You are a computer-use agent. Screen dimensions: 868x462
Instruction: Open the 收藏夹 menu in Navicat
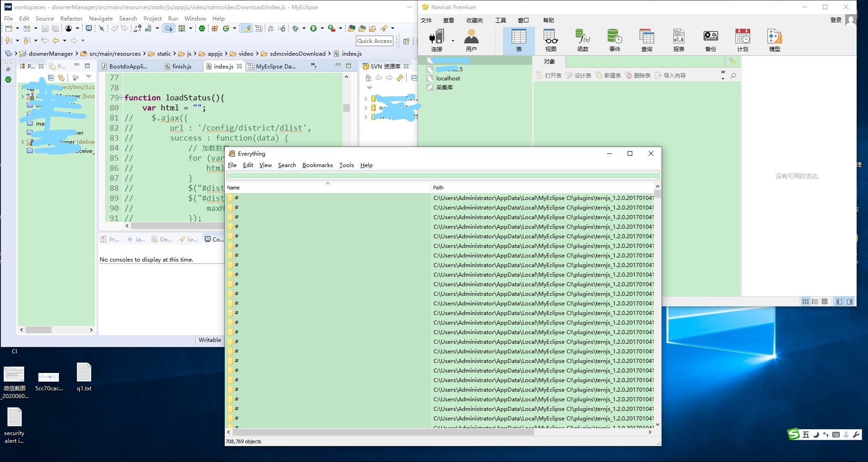point(475,21)
